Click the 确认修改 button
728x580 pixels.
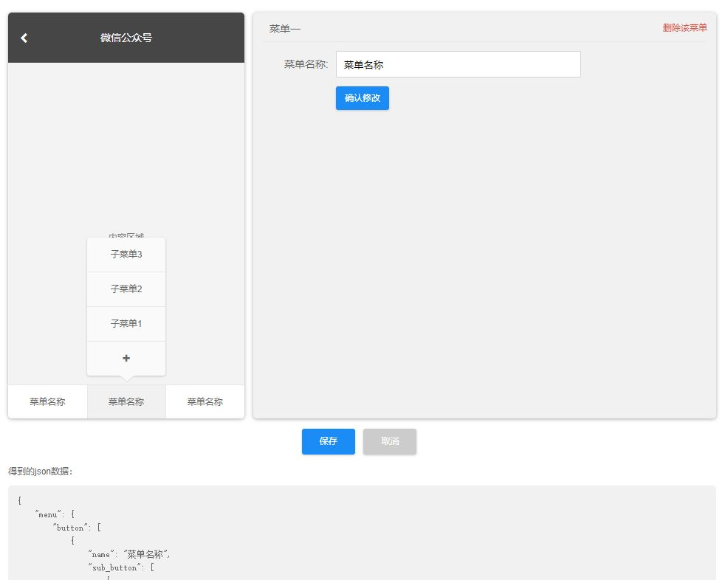click(362, 98)
